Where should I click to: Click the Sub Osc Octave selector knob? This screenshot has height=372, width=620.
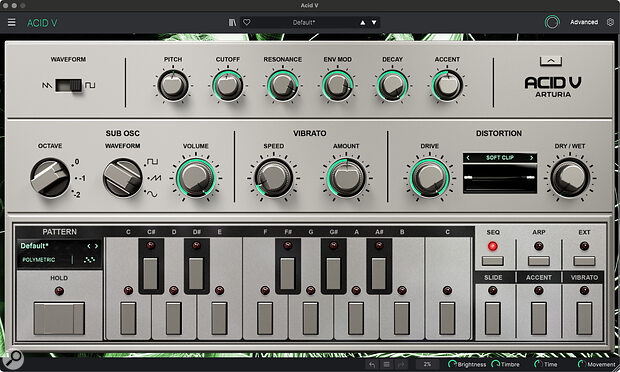50,178
